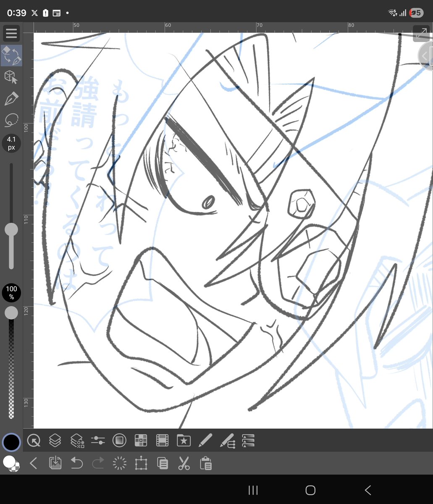Click the vertical ruler mark labeled 110
This screenshot has width=433, height=504.
point(26,219)
